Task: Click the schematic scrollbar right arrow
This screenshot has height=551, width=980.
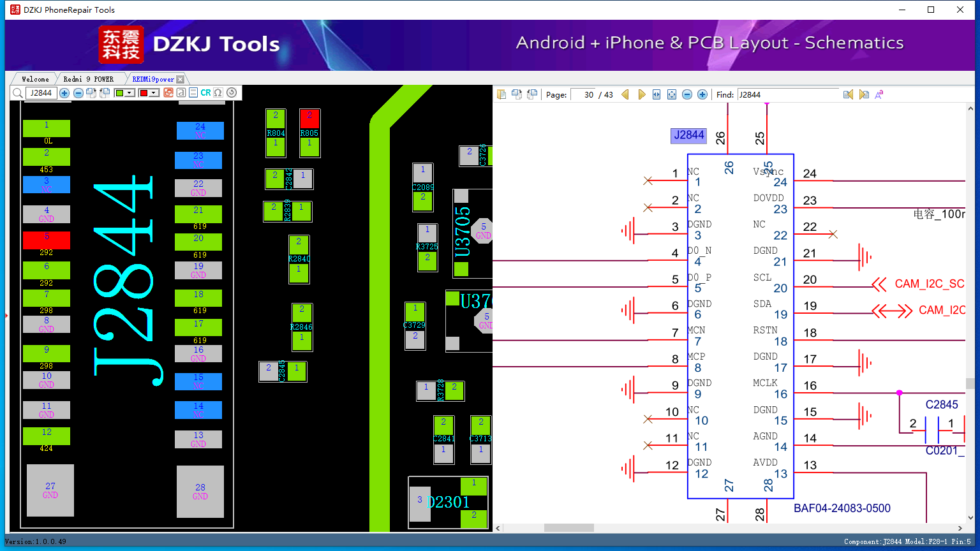Action: pos(960,528)
